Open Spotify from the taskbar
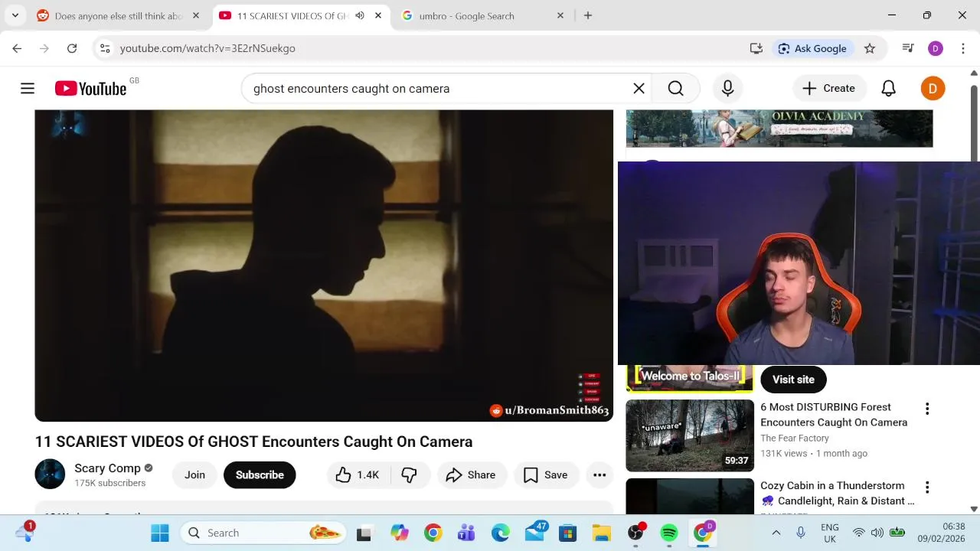Screen dimensions: 980x551 click(x=669, y=533)
